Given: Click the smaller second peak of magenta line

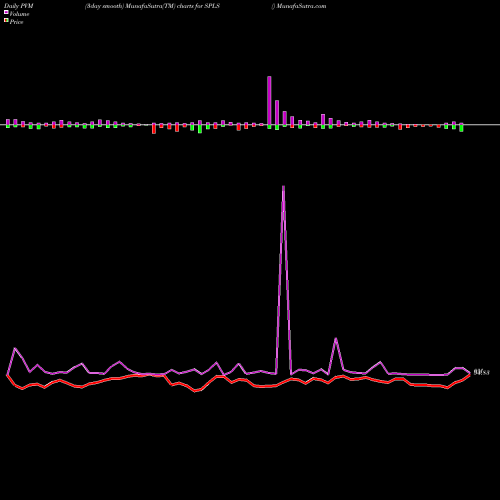Looking at the screenshot, I should [336, 339].
